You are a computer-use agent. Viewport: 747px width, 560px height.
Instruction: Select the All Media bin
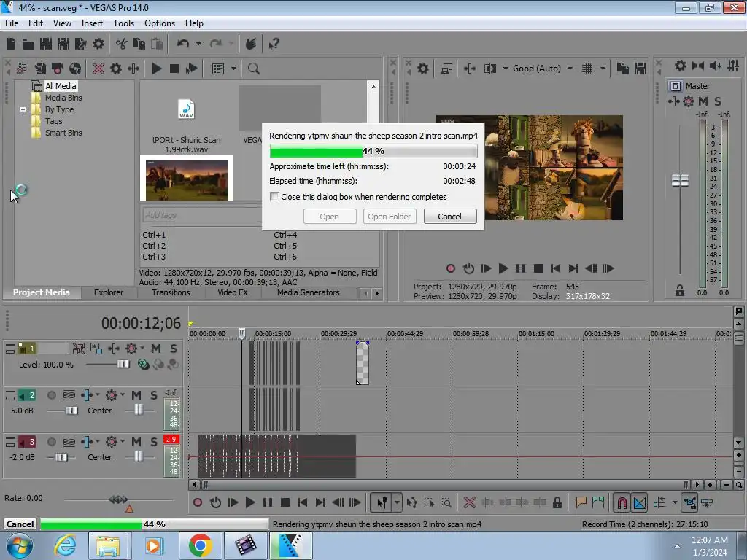click(61, 86)
